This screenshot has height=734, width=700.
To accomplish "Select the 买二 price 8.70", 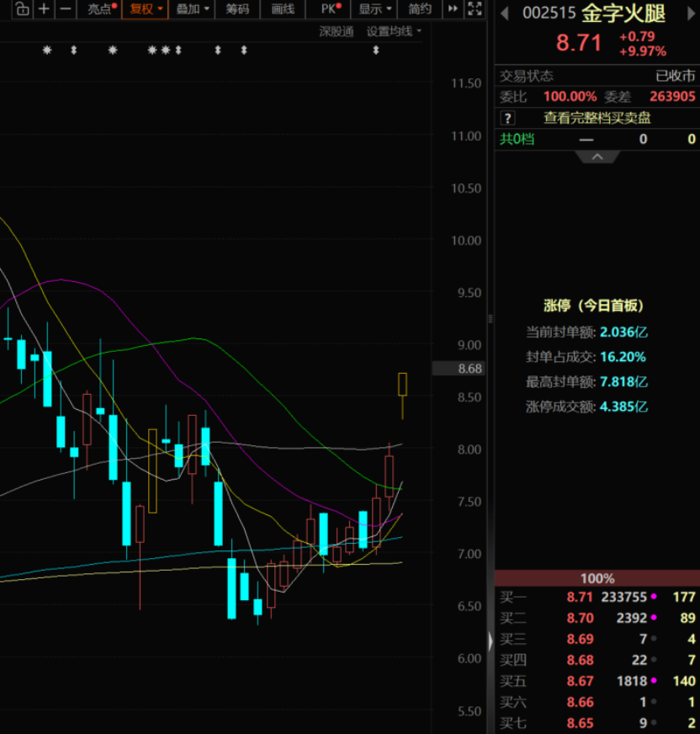I will 581,619.
